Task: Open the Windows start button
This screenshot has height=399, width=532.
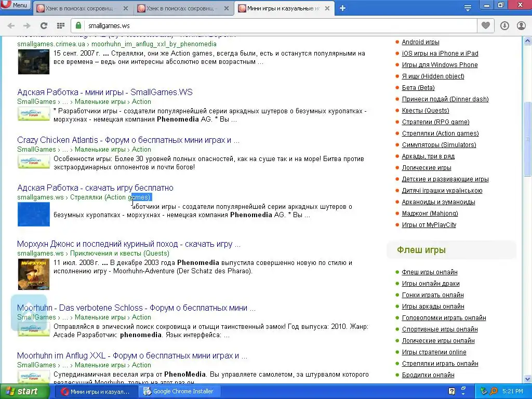Action: click(x=24, y=392)
